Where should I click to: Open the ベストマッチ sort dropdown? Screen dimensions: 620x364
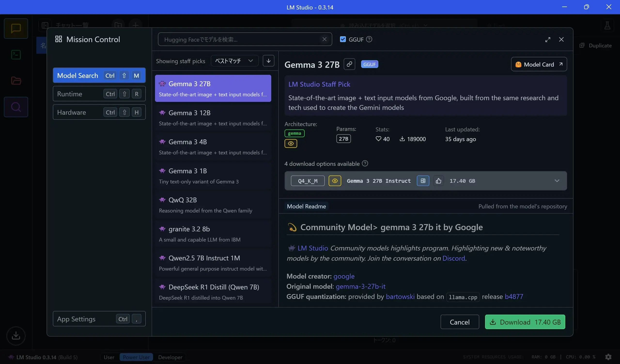[x=234, y=61]
